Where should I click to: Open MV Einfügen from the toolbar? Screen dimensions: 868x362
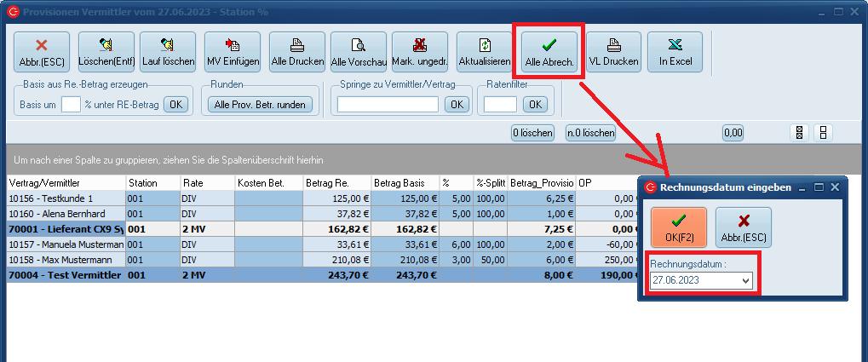point(233,53)
